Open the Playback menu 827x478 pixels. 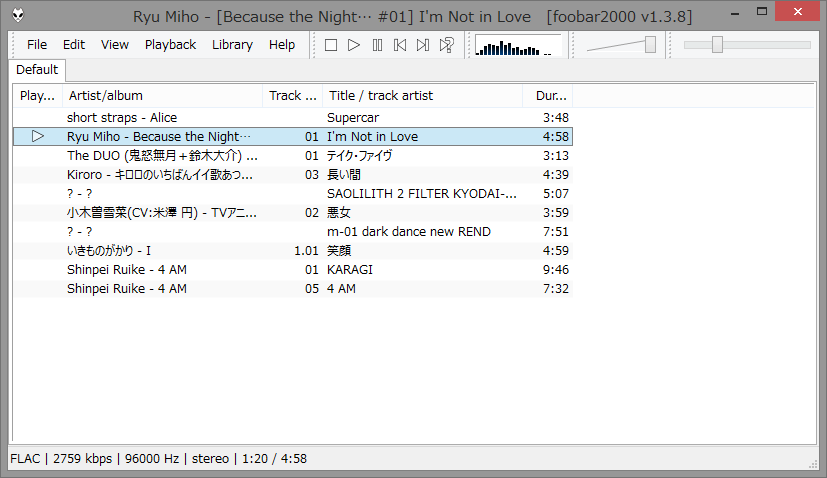pos(170,45)
